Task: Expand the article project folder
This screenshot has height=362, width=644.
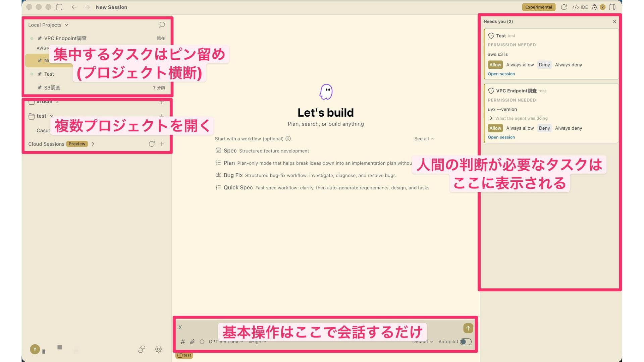Action: click(x=57, y=101)
